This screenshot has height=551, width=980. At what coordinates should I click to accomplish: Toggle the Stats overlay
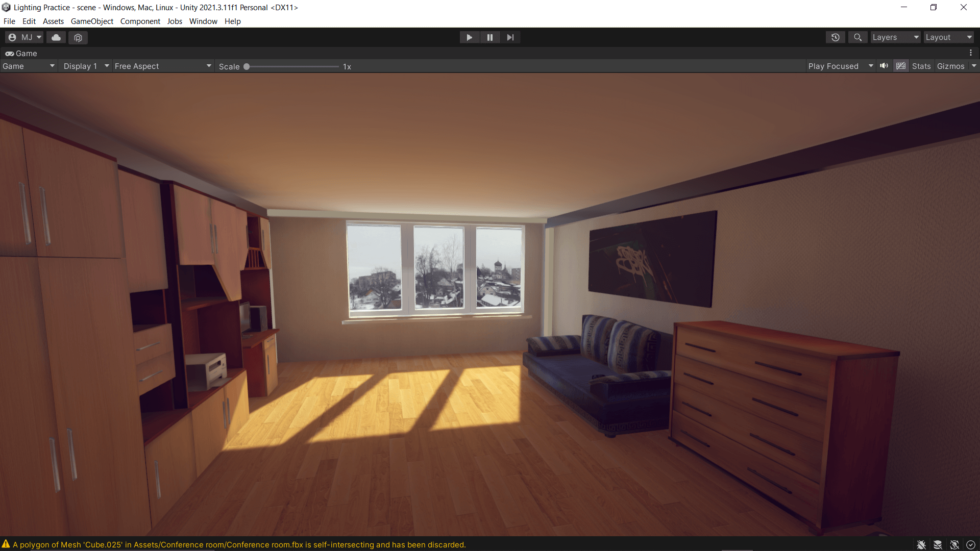[x=921, y=66]
